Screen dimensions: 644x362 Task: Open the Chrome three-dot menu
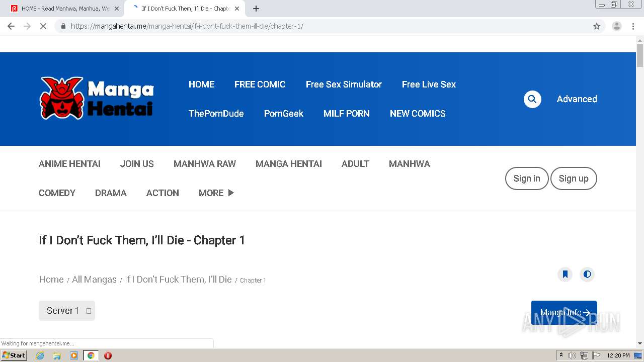click(x=633, y=26)
